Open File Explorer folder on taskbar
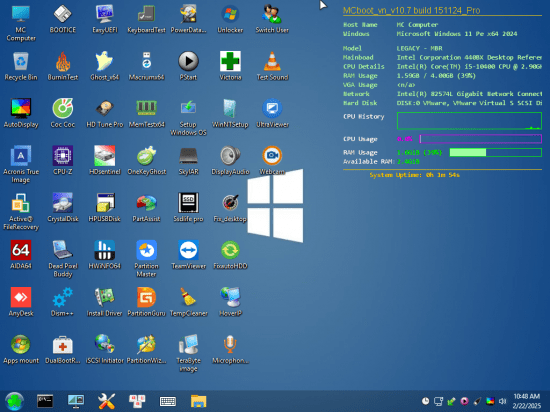Viewport: 550px width, 412px height. pos(199,401)
